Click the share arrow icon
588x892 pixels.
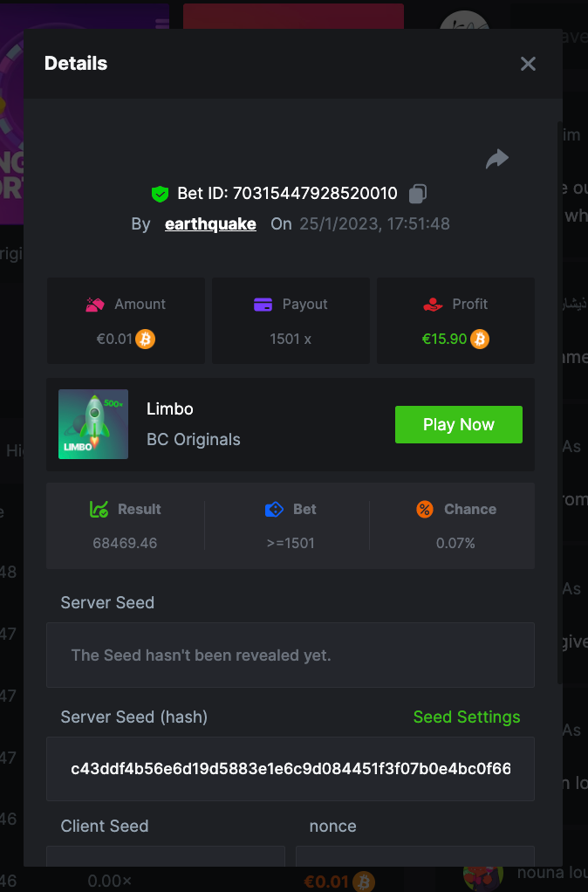(496, 159)
